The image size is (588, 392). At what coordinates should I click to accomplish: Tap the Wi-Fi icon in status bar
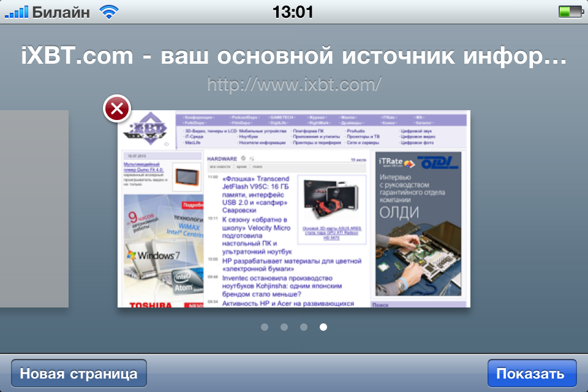(109, 12)
